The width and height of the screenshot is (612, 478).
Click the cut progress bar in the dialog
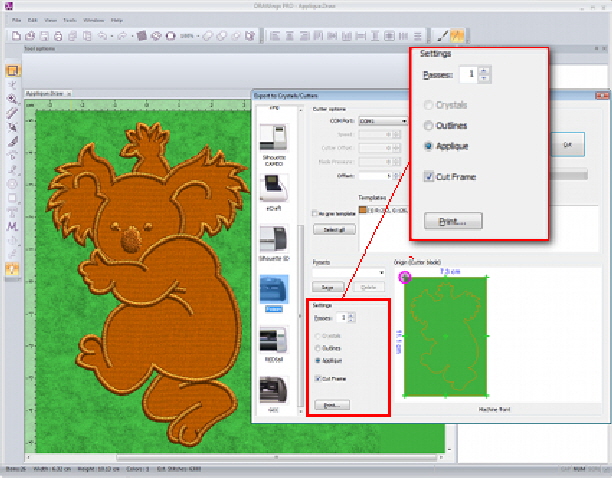tap(568, 175)
